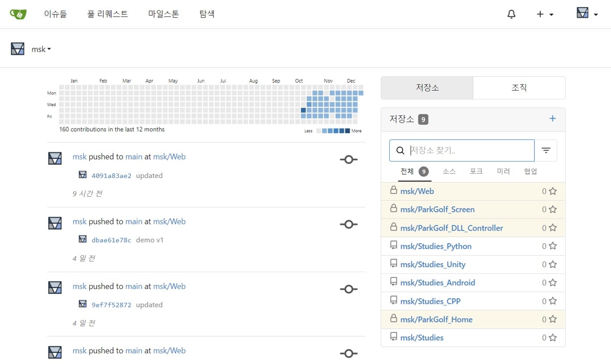Click the star icon for msk/ParkGolf_Home

tap(553, 319)
